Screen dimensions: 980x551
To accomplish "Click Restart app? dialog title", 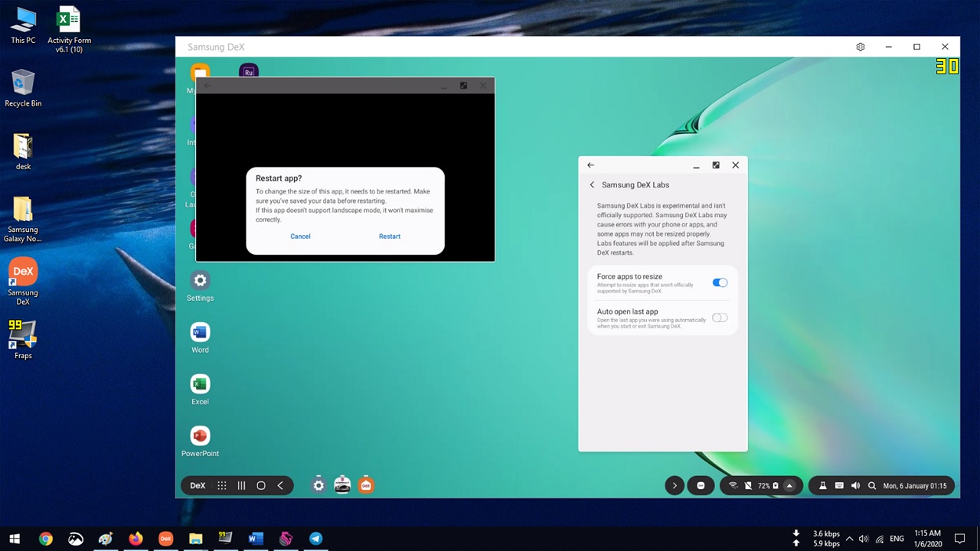I will [279, 178].
